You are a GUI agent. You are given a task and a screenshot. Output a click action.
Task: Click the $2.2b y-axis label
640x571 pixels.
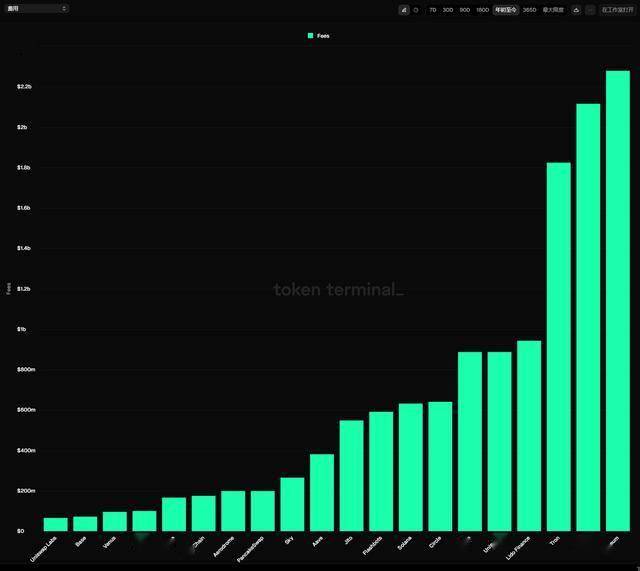[24, 87]
